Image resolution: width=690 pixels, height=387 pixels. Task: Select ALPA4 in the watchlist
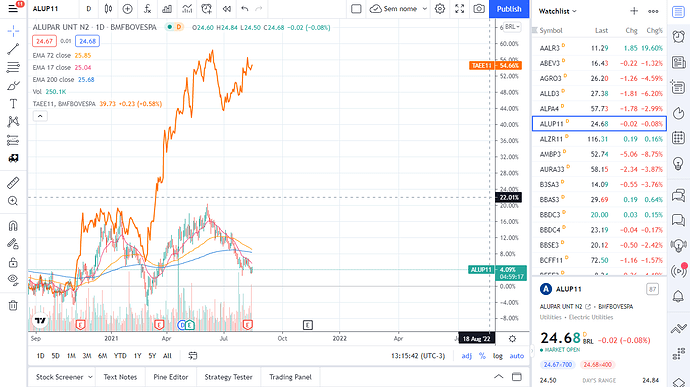tap(599, 108)
